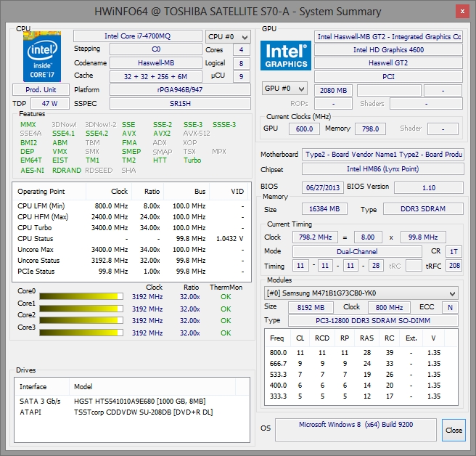Select the TSSTcorp CDDVDW SU-208DB drive row
The image size is (476, 456).
[132, 412]
